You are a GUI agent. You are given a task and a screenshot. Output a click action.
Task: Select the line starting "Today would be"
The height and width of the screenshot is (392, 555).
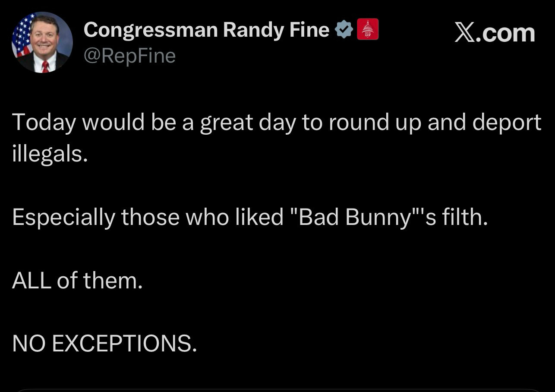coord(276,122)
